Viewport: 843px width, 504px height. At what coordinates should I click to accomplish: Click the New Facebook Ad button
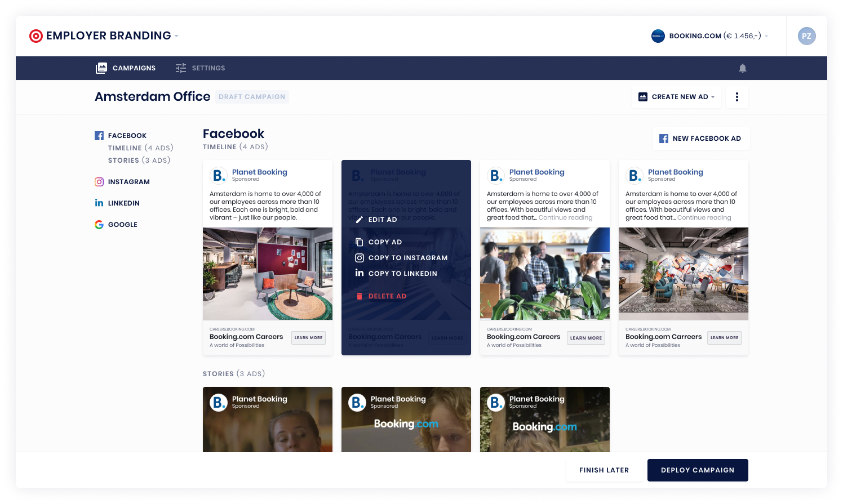tap(701, 139)
